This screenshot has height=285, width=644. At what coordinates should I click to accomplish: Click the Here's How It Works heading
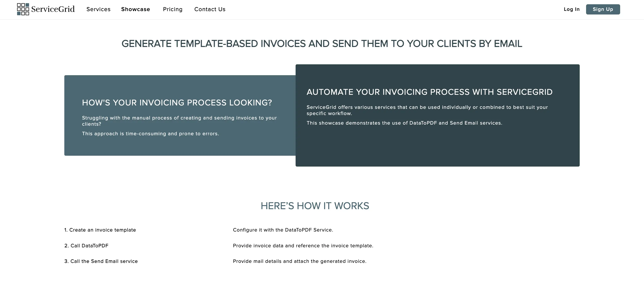click(315, 206)
